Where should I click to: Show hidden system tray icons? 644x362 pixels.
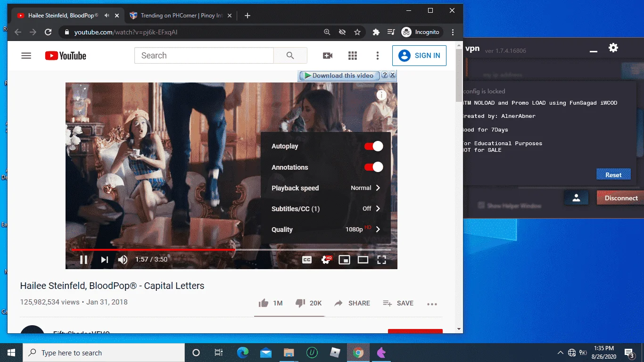click(560, 353)
